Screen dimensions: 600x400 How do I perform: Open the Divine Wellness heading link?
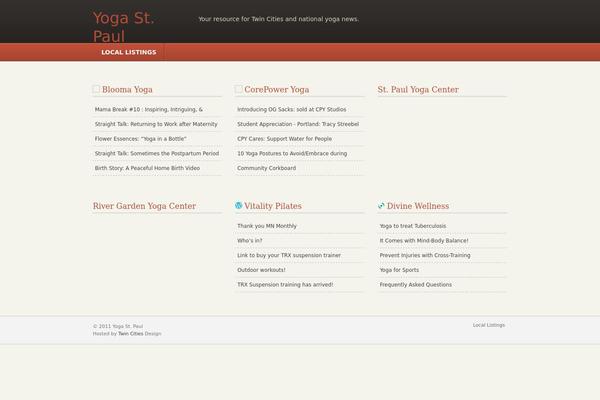click(418, 206)
